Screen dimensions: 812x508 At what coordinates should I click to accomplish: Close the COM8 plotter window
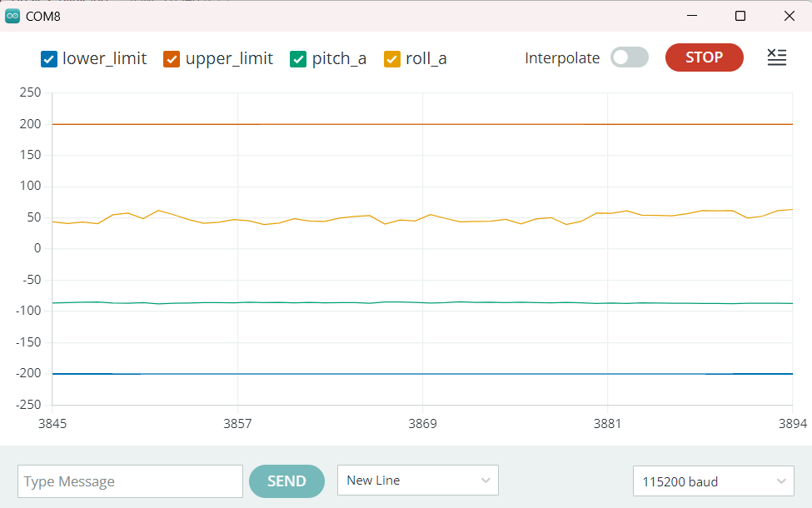tap(790, 16)
